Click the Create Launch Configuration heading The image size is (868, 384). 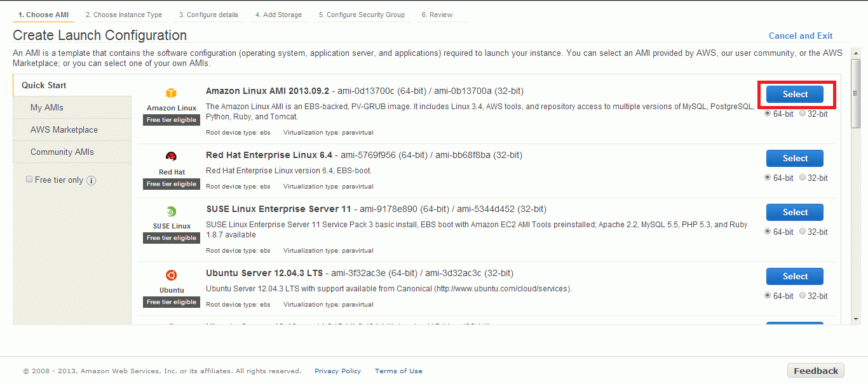(x=100, y=36)
